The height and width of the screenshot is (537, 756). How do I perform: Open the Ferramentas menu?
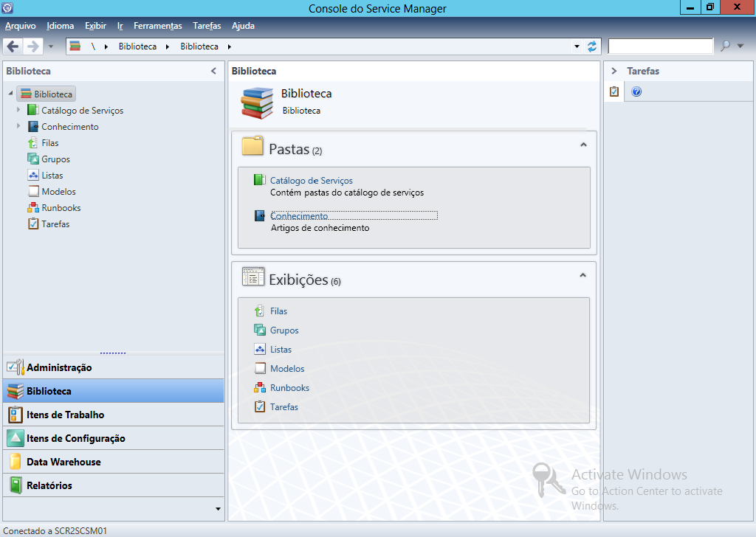158,26
